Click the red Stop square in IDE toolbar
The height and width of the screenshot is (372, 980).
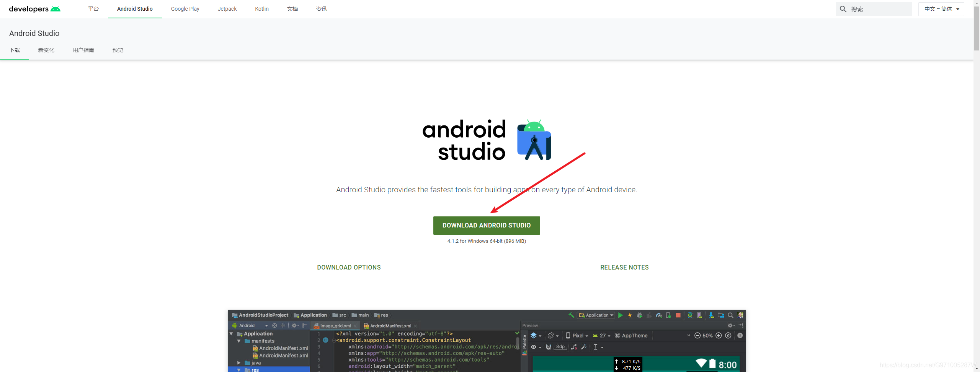pos(678,315)
